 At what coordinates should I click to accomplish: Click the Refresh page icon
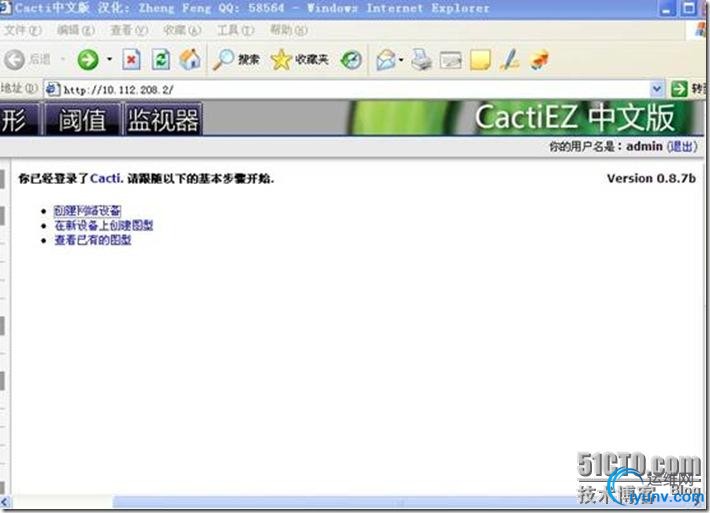pyautogui.click(x=160, y=60)
